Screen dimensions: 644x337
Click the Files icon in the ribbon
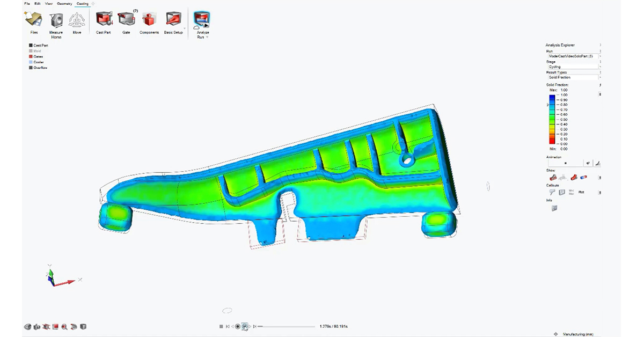click(x=34, y=20)
